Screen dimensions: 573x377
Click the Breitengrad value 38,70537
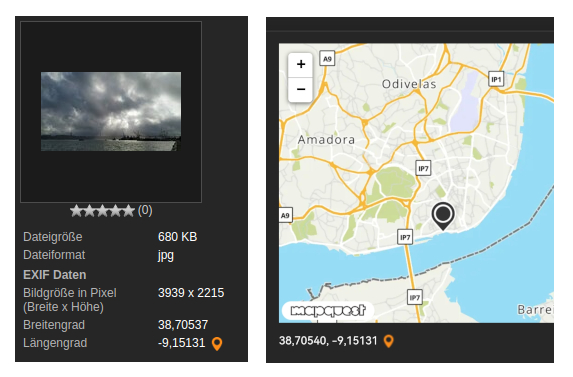[x=183, y=325]
